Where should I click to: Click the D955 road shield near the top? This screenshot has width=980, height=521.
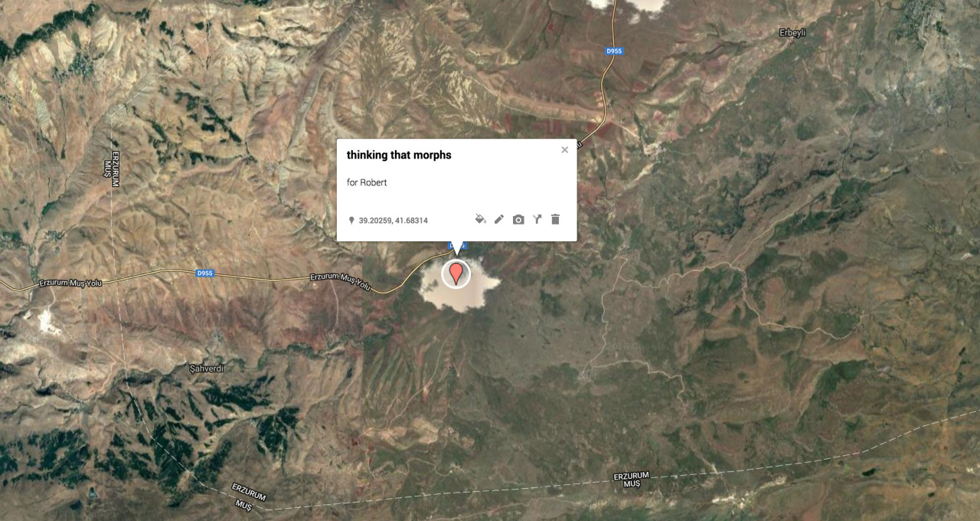tap(614, 51)
